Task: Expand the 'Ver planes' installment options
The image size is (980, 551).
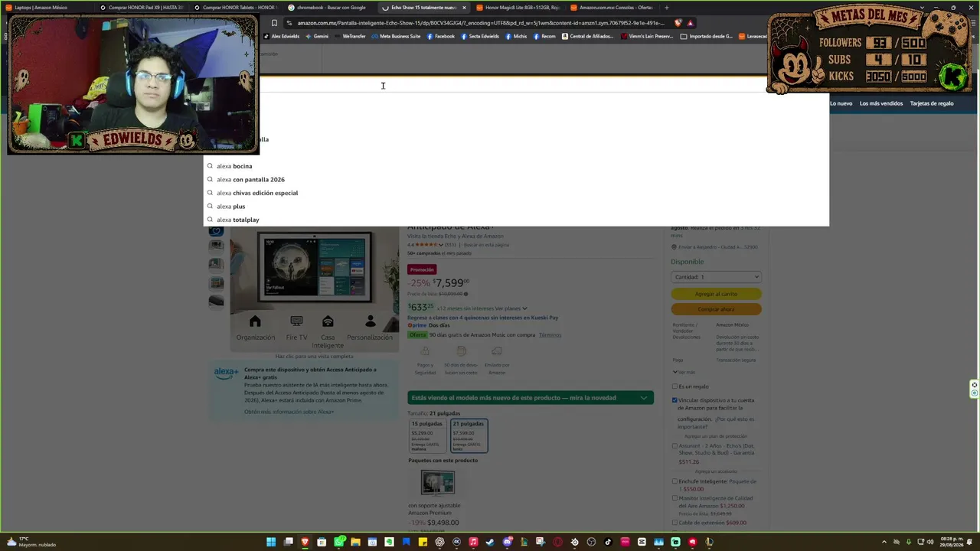Action: [x=511, y=308]
